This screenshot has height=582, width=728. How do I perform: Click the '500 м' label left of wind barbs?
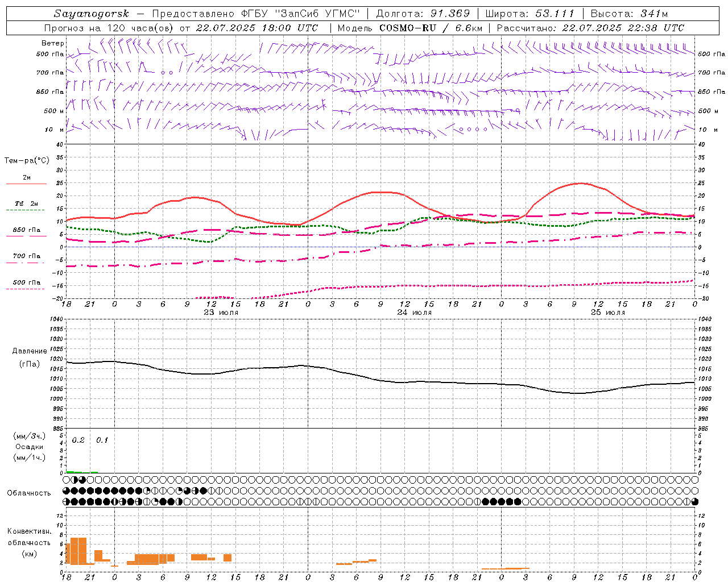[55, 111]
